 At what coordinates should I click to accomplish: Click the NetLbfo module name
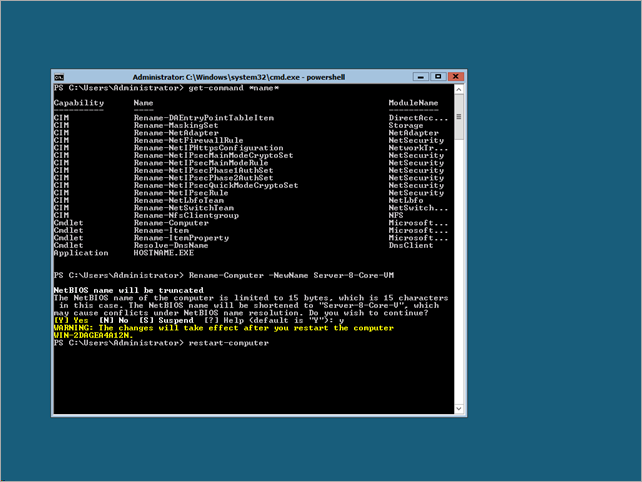pos(406,200)
